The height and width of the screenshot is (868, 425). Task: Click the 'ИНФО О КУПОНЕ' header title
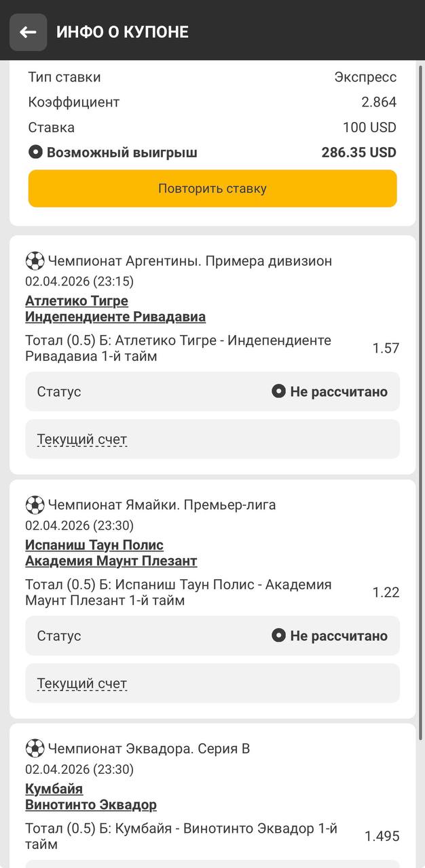pos(122,32)
